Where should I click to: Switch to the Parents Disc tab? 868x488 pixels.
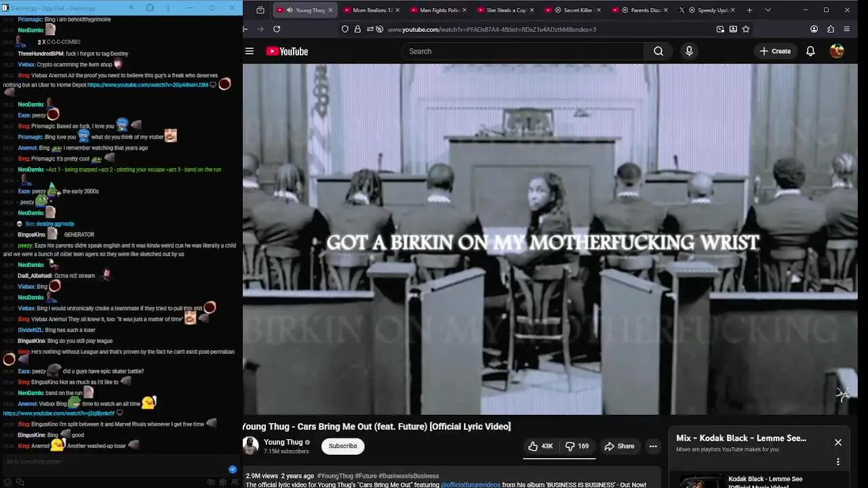tap(640, 10)
